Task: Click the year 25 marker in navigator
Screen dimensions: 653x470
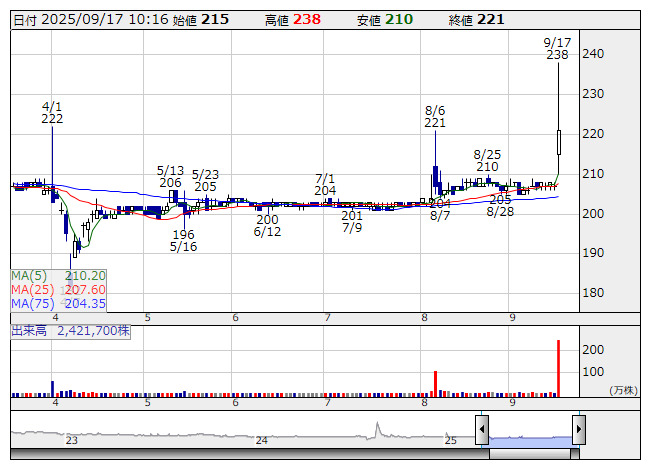Action: point(451,440)
